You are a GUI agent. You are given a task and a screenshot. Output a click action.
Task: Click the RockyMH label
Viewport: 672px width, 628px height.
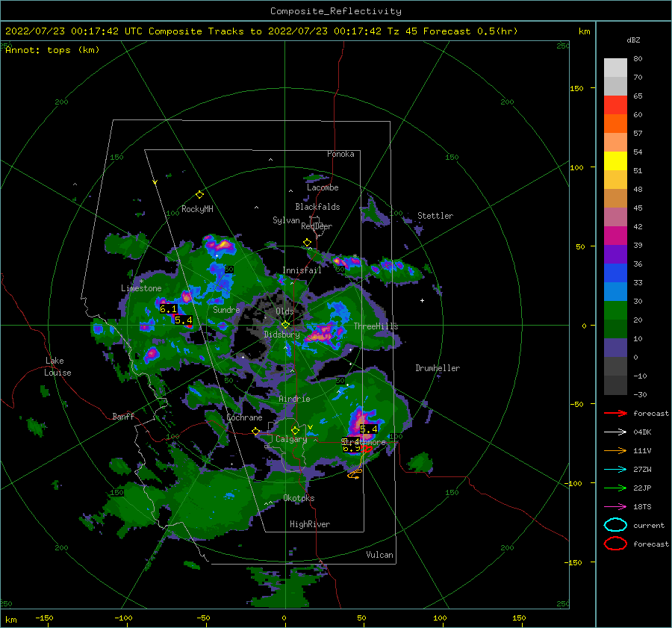pyautogui.click(x=197, y=209)
